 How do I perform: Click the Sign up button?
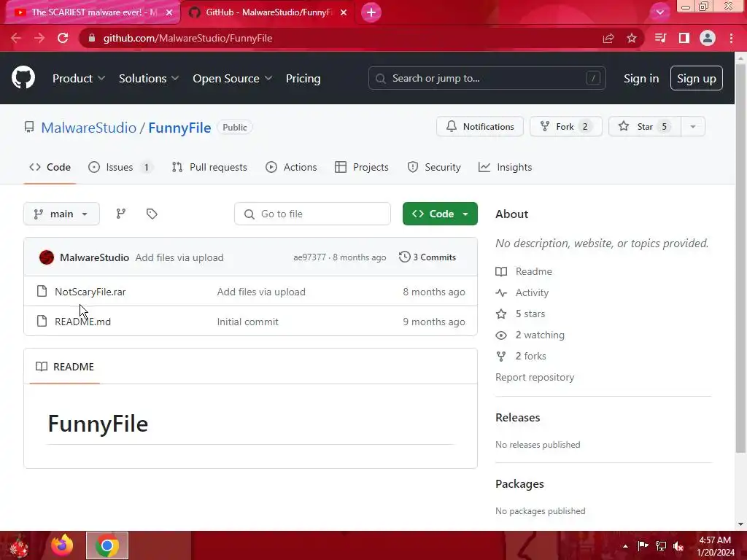click(697, 79)
